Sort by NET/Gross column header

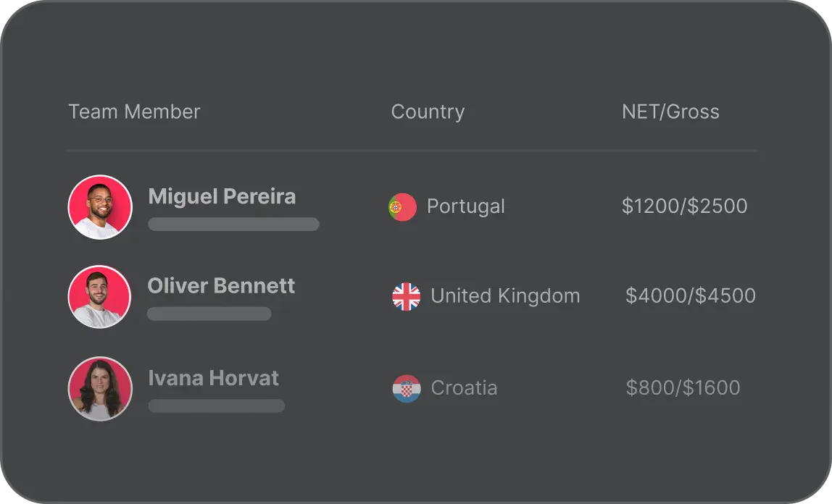click(x=670, y=112)
